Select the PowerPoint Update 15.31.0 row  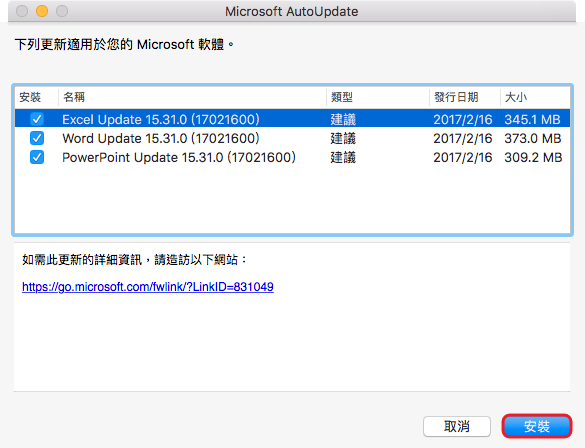click(292, 157)
